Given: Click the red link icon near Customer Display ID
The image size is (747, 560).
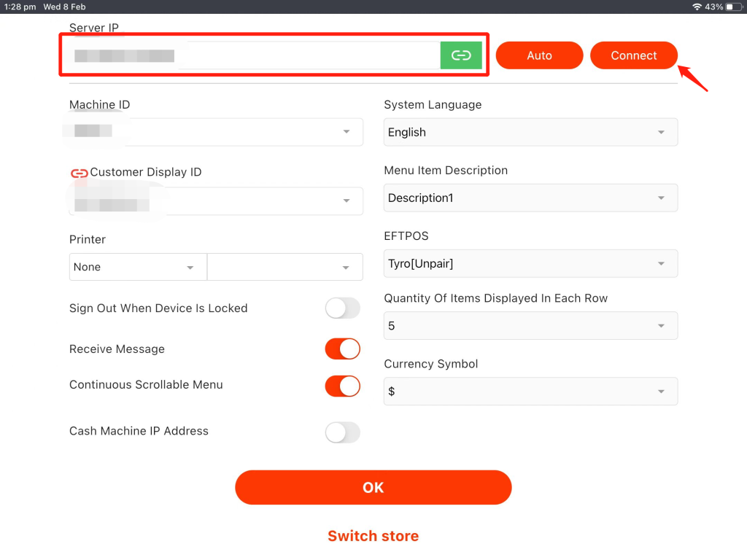Looking at the screenshot, I should pos(79,173).
